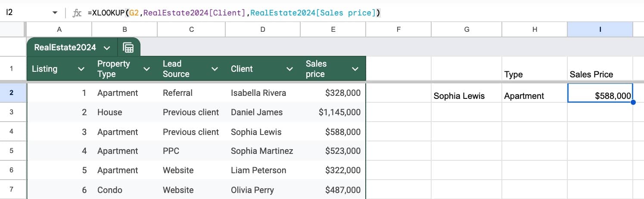Click the select-all corner box
This screenshot has width=644, height=199.
tap(13, 29)
